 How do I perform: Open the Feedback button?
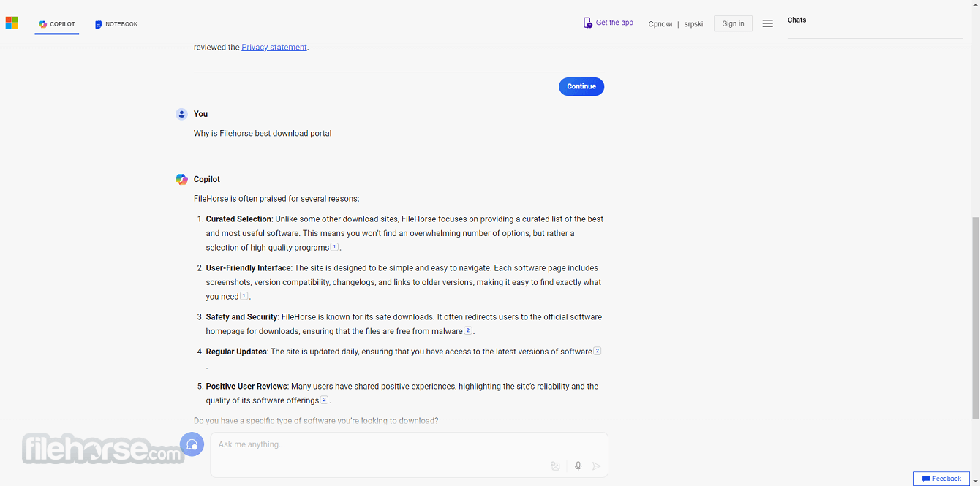click(x=941, y=479)
